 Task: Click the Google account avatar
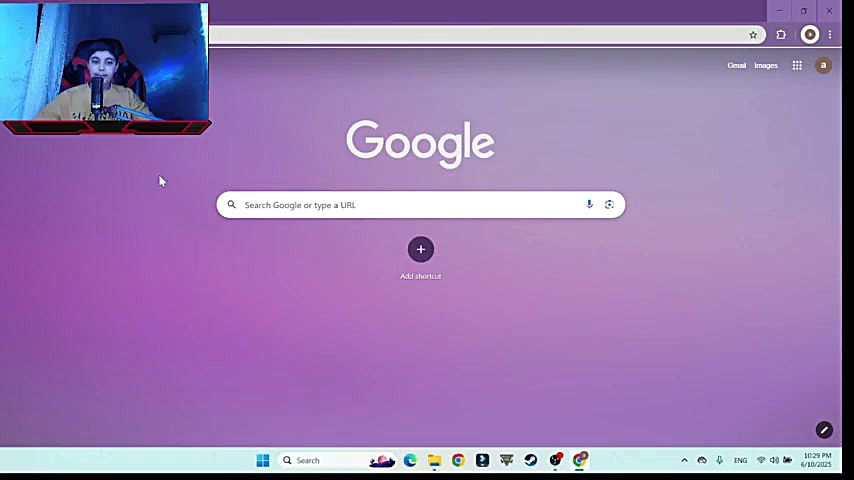point(823,65)
